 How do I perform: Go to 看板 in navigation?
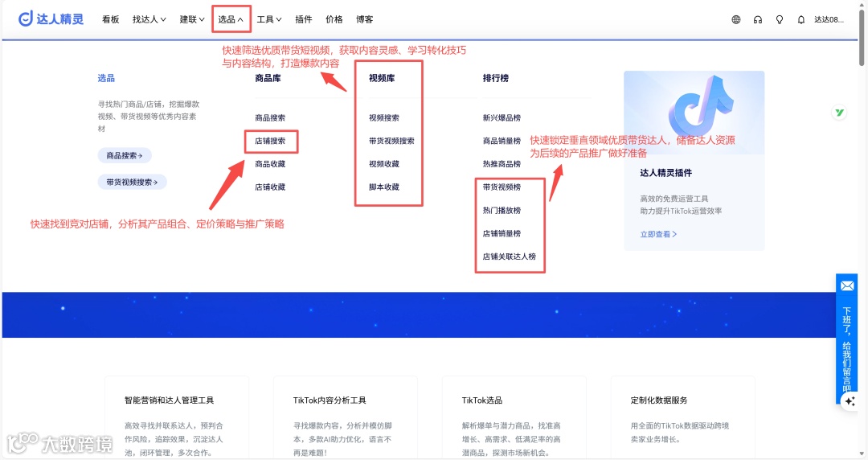111,19
